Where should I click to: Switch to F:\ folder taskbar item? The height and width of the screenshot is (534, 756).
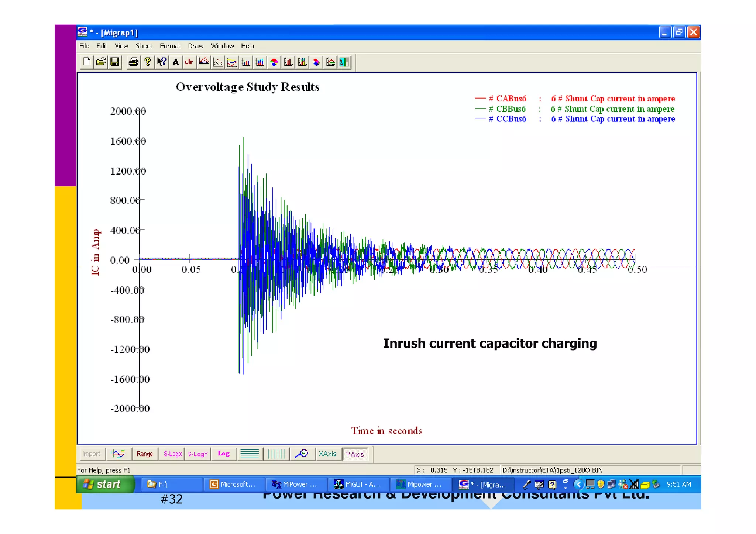pyautogui.click(x=172, y=484)
